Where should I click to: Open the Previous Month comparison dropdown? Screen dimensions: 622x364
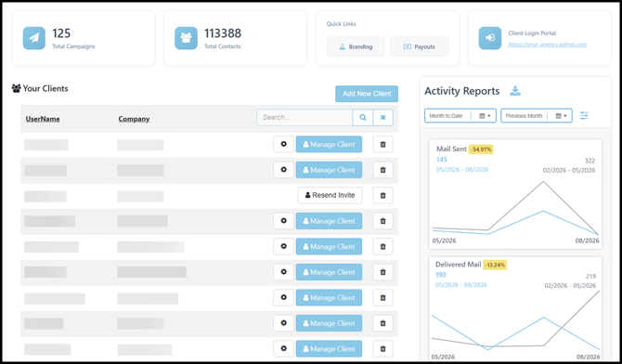tap(537, 116)
